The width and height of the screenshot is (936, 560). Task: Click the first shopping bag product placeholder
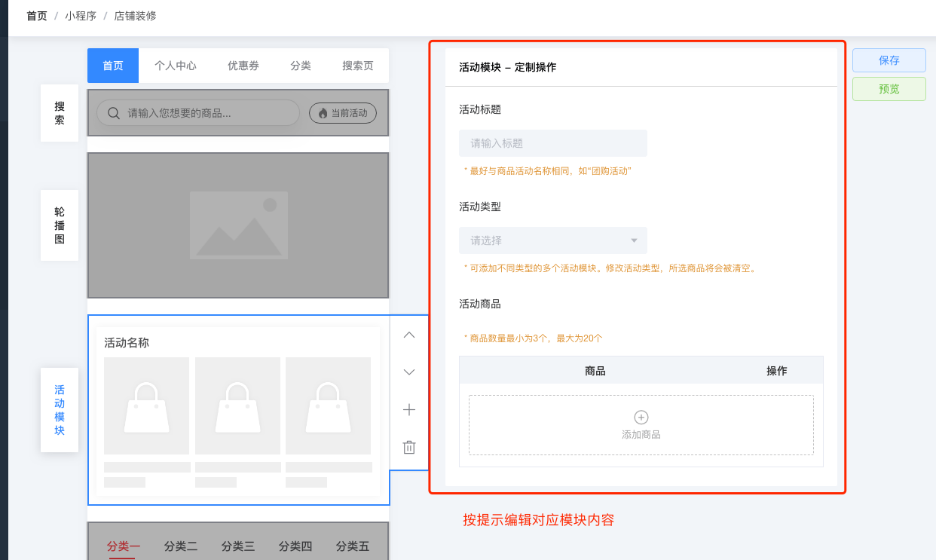pyautogui.click(x=146, y=406)
